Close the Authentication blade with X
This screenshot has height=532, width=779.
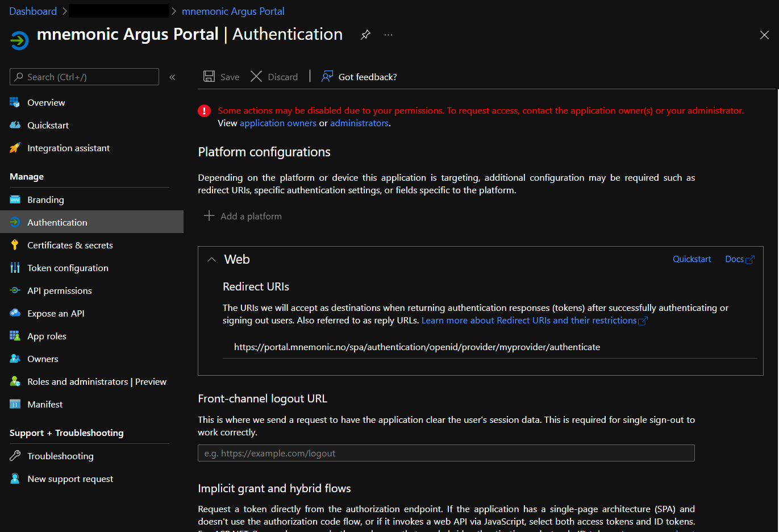(x=764, y=35)
